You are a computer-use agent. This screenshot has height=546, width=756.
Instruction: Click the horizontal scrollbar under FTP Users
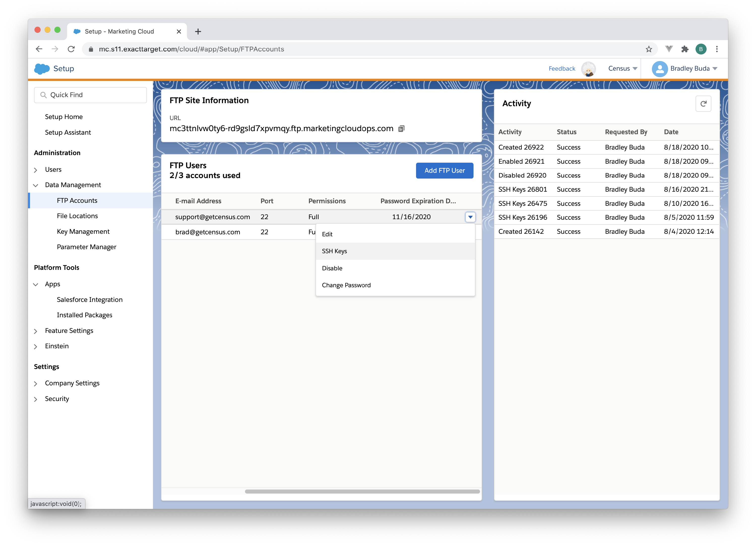(362, 491)
